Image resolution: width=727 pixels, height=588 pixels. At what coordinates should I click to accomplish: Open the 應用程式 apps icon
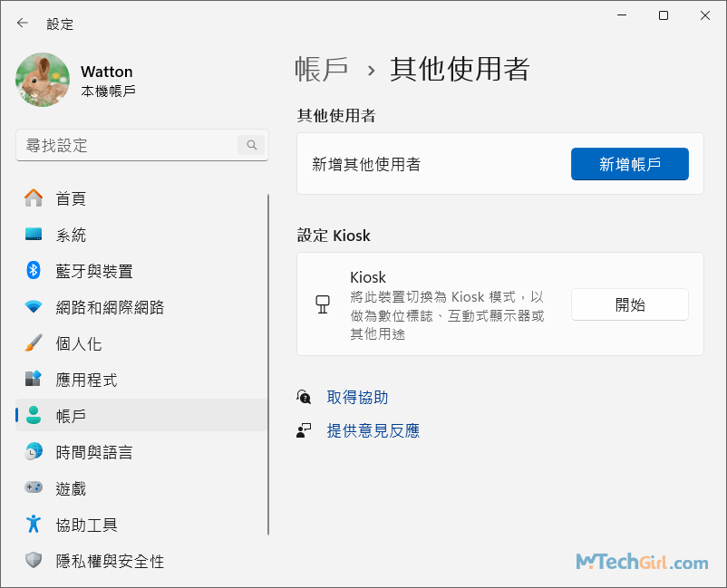(x=34, y=380)
